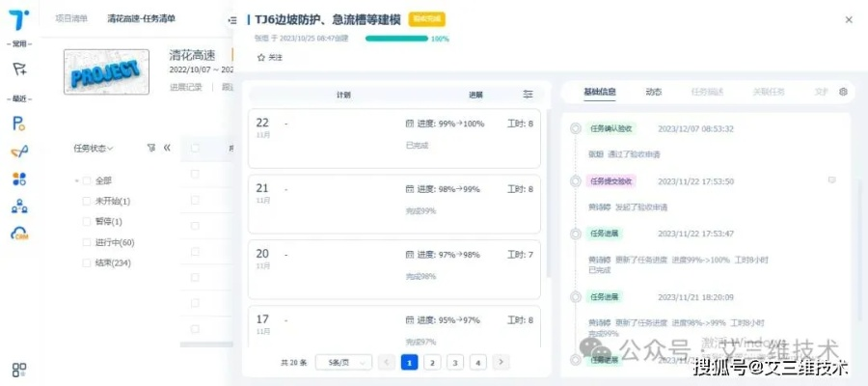Click the 进度: 99%→100% text
The width and height of the screenshot is (868, 386).
pos(450,124)
